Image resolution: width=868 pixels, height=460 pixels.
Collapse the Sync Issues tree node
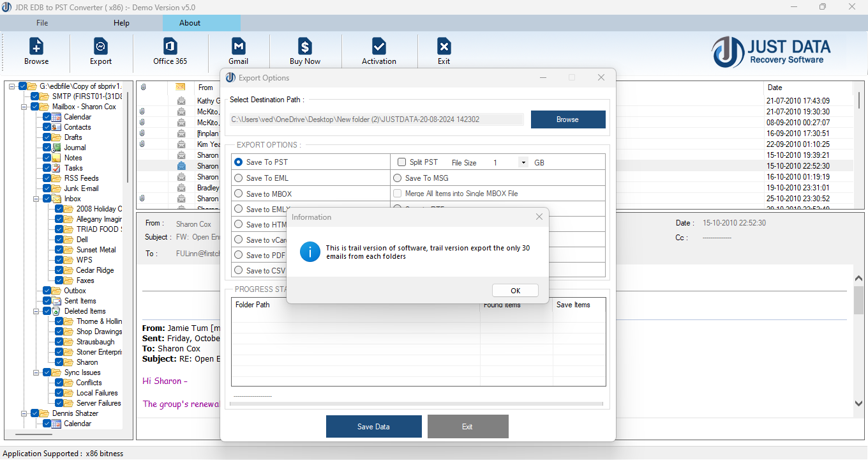point(36,372)
